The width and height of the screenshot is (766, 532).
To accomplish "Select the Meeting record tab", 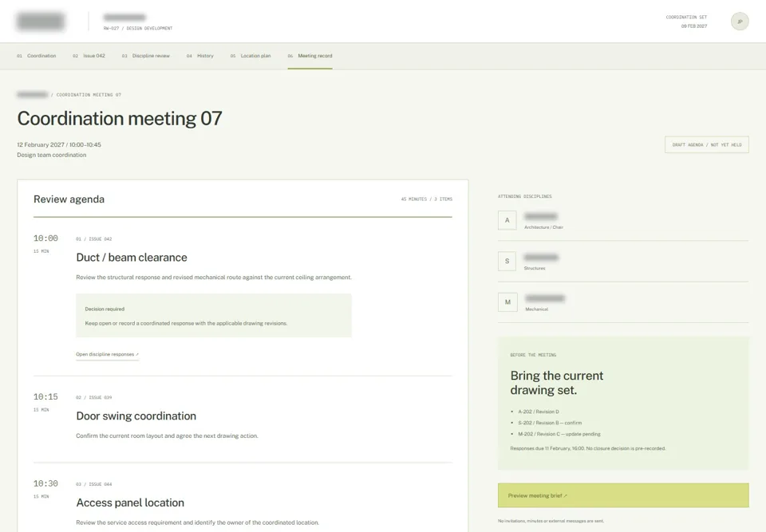I will (x=310, y=56).
